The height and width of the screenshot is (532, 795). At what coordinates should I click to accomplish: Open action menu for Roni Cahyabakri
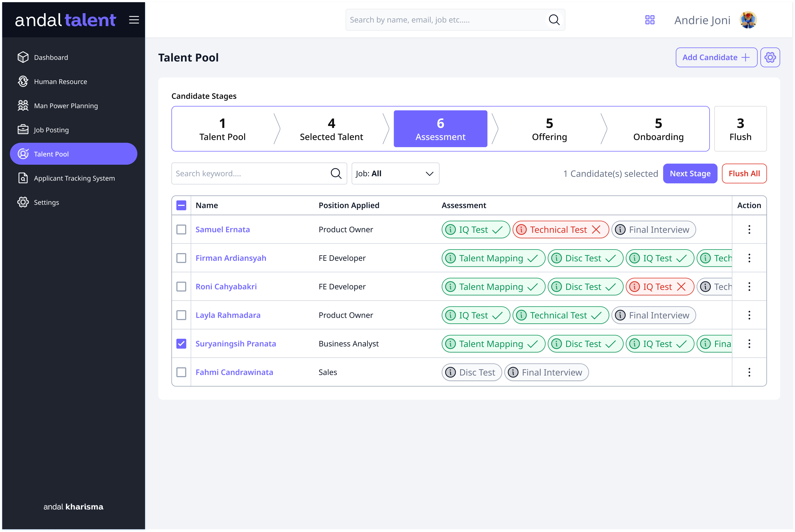[749, 286]
